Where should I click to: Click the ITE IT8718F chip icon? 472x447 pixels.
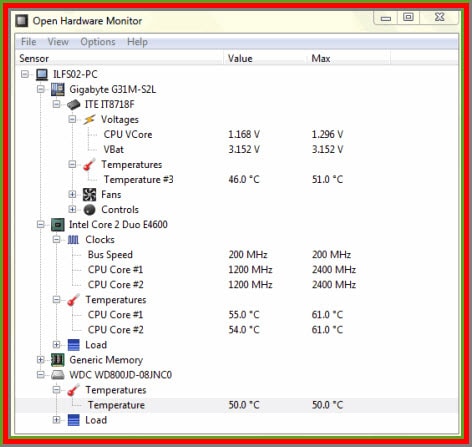(74, 104)
